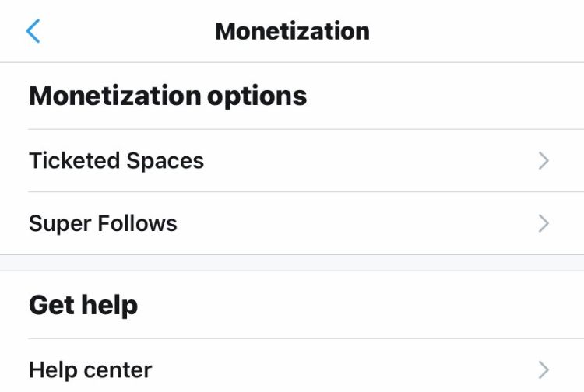Select the Super Follows text label
Screen dimensions: 584x392
pos(103,223)
